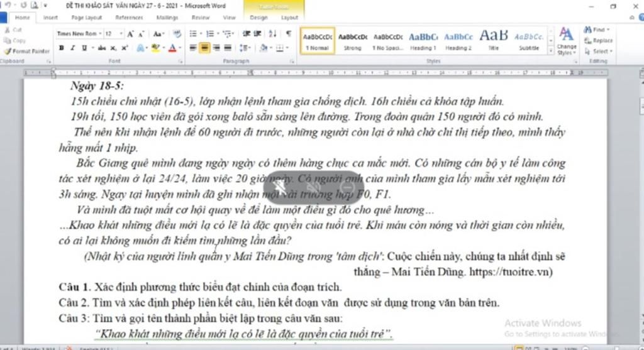Open https://tuoitre.vn link in document

pyautogui.click(x=509, y=272)
